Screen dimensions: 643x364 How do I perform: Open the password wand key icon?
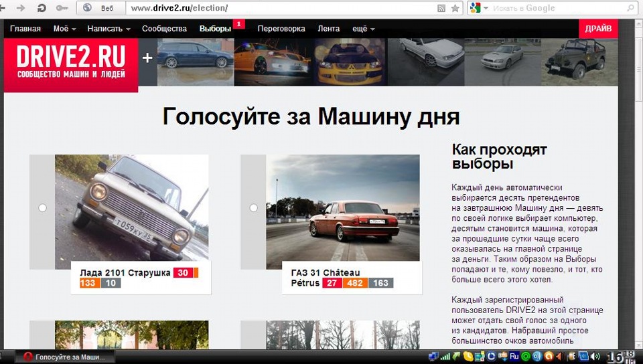[x=62, y=8]
